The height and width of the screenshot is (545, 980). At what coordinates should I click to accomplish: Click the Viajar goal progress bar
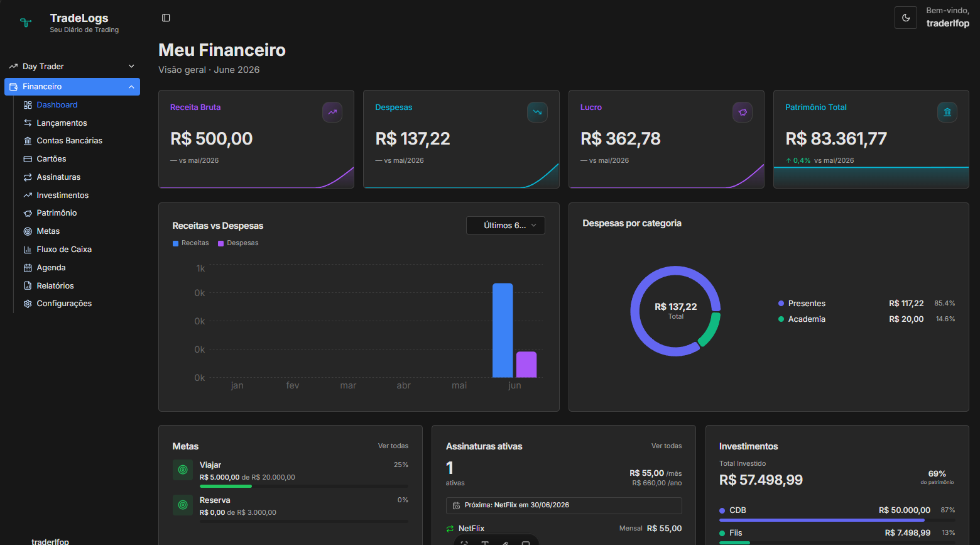tap(304, 486)
